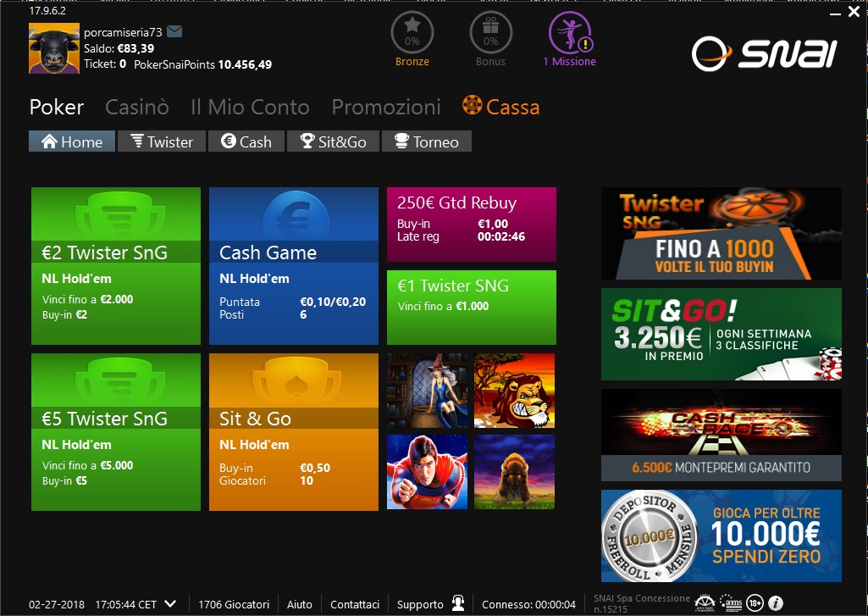Click the support headset agent icon
Screen dimensions: 868x616
[x=458, y=603]
